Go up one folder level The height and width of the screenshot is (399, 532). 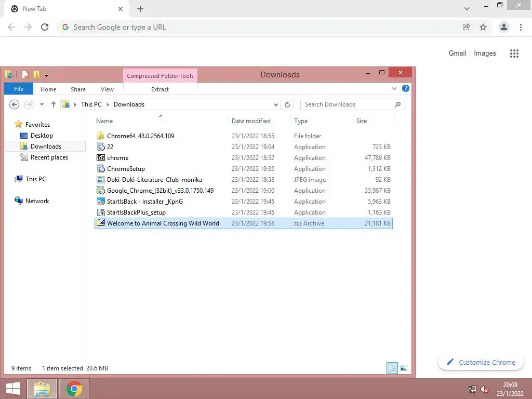tap(54, 104)
